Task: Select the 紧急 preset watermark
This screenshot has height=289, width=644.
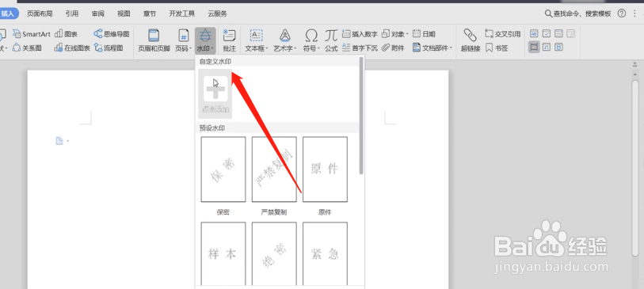Action: pos(325,253)
